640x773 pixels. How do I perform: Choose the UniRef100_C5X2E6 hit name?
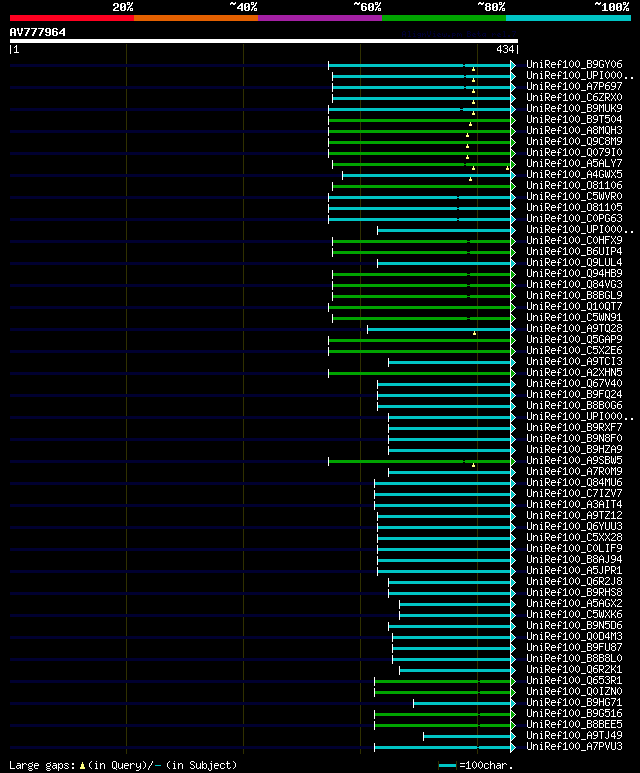click(574, 351)
